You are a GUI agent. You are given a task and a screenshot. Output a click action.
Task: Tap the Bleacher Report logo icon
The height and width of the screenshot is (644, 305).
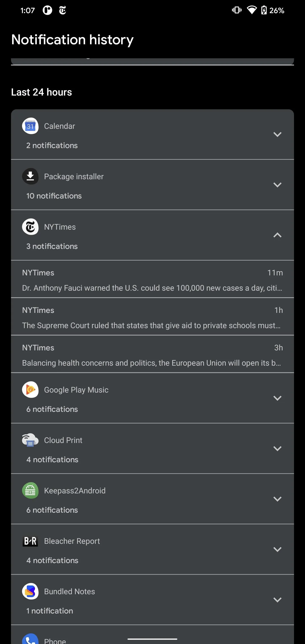pyautogui.click(x=30, y=541)
